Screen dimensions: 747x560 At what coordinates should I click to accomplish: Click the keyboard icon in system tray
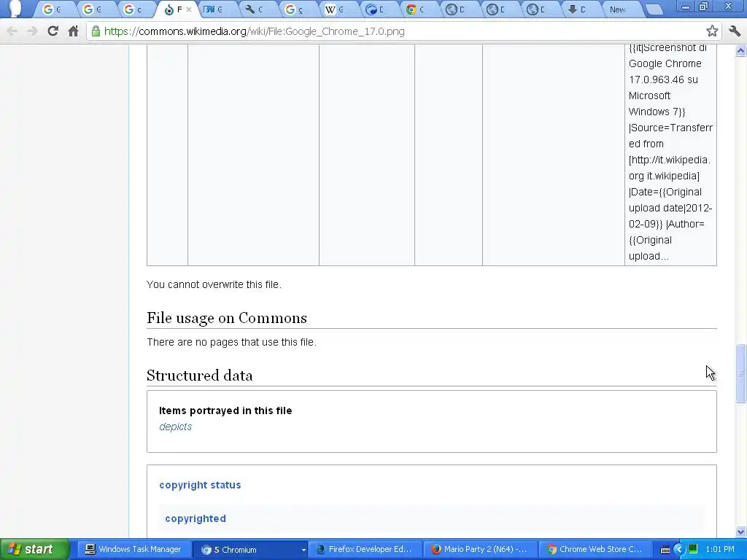665,550
